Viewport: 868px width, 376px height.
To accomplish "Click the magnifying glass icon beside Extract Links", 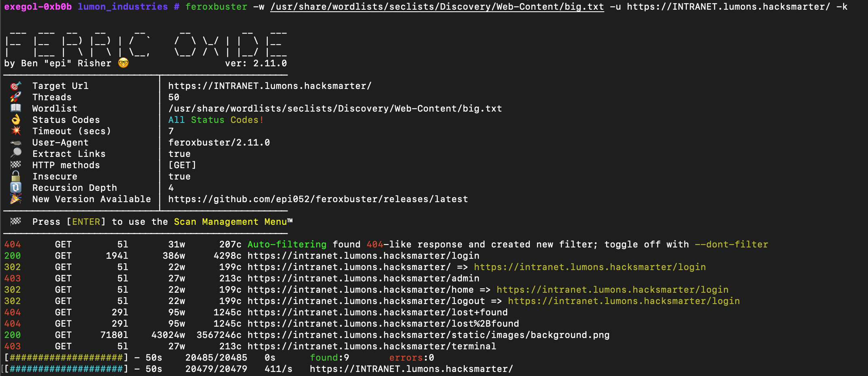I will coord(16,154).
